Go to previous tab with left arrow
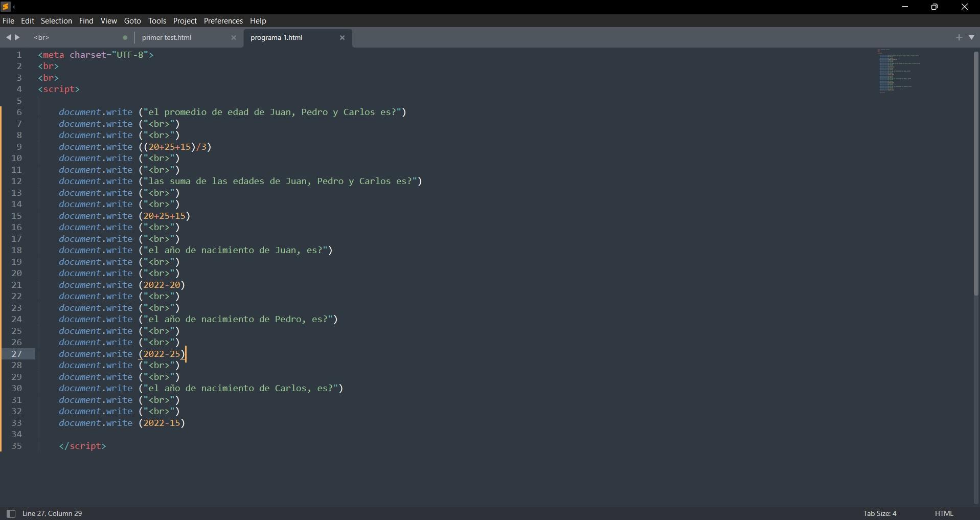Image resolution: width=980 pixels, height=520 pixels. 8,37
